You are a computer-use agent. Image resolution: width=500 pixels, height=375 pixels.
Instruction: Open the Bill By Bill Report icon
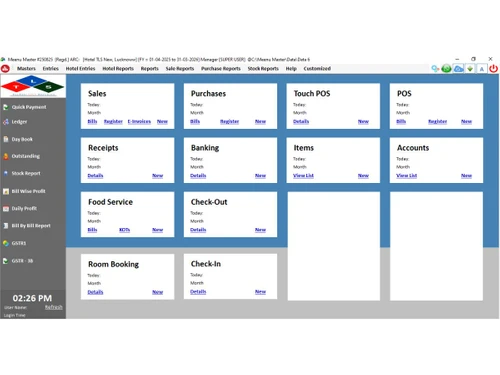click(6, 226)
